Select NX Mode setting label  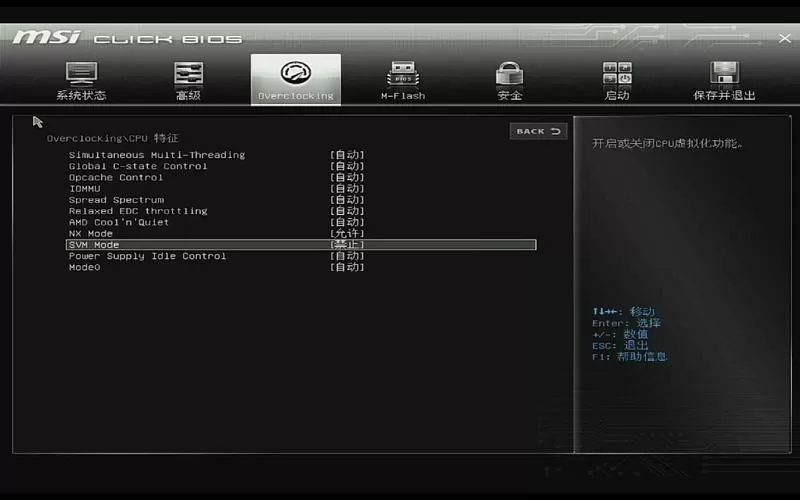pos(91,233)
